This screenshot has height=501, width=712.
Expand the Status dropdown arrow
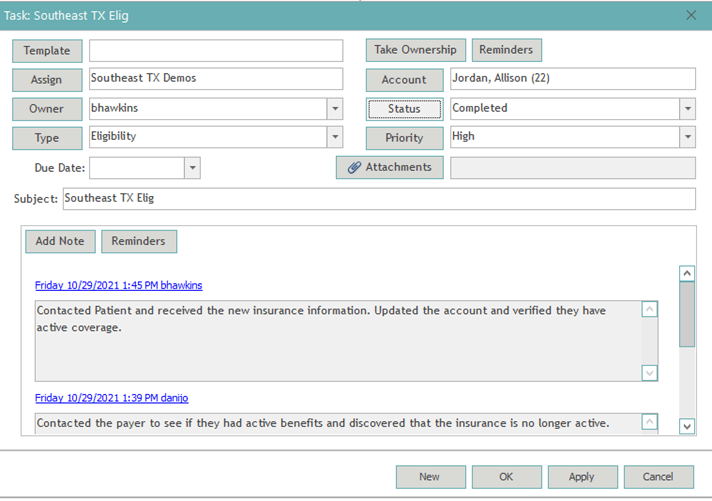(687, 109)
